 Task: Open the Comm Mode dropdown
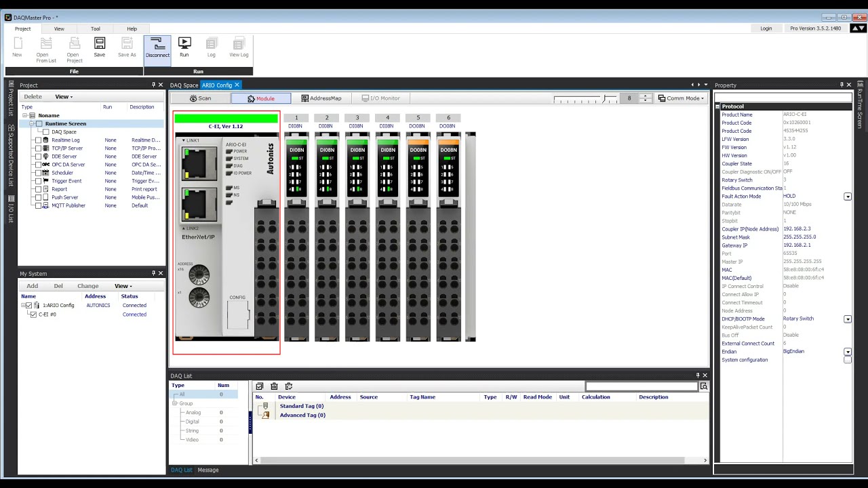[681, 98]
